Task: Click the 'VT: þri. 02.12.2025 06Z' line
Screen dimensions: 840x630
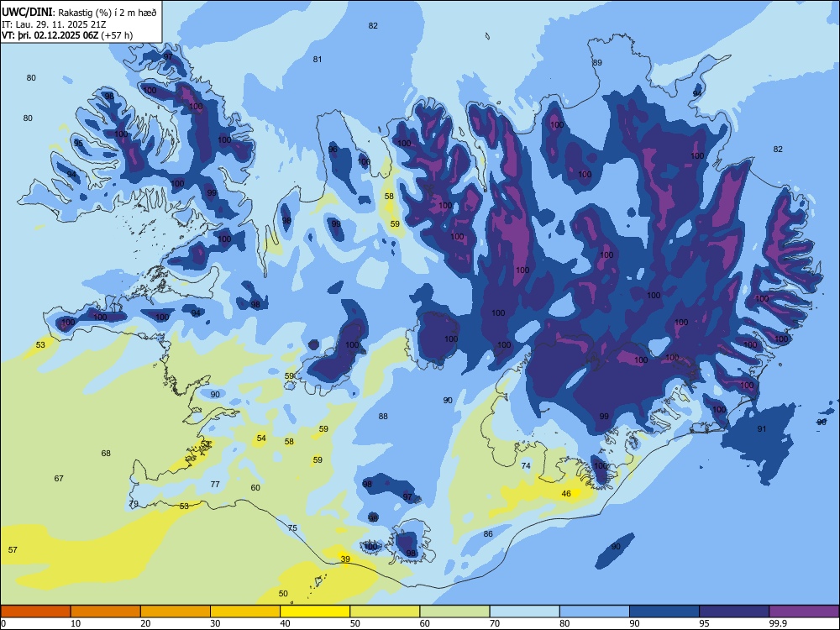Action: point(50,35)
